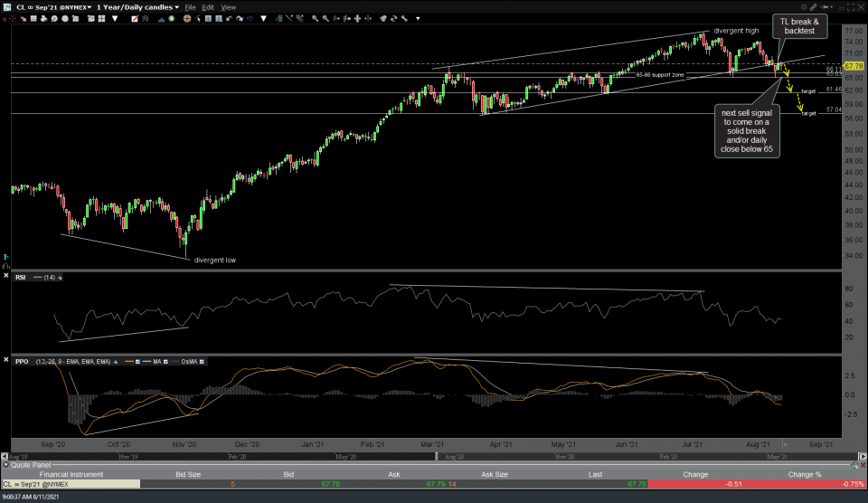868x503 pixels.
Task: Edit PPO parameters via wrench icon
Action: (115, 362)
